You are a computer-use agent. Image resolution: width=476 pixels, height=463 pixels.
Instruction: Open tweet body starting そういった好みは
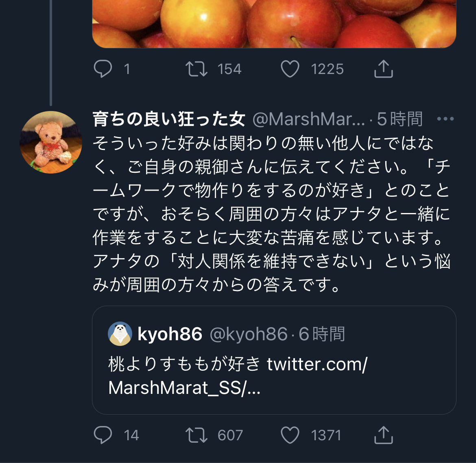point(271,213)
